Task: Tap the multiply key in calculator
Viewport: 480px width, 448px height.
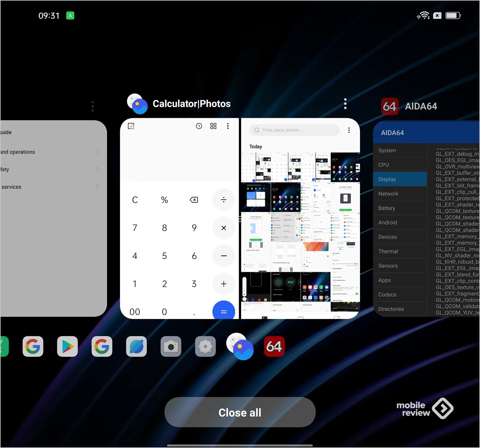Action: (223, 228)
